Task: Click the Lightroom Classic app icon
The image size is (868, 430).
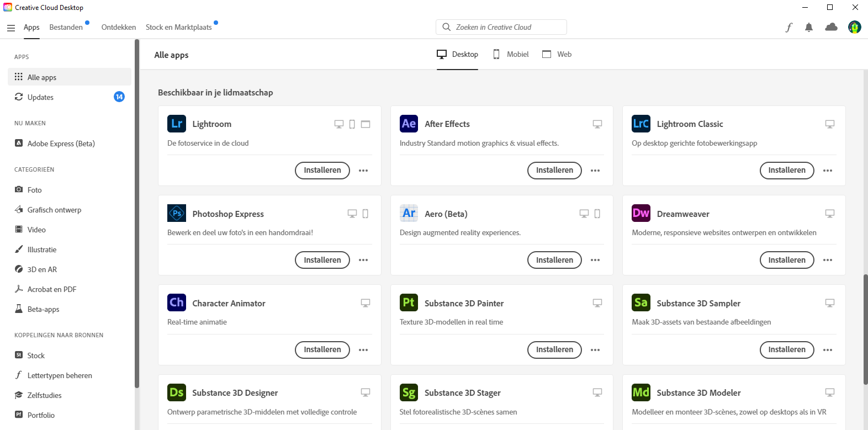Action: point(641,124)
